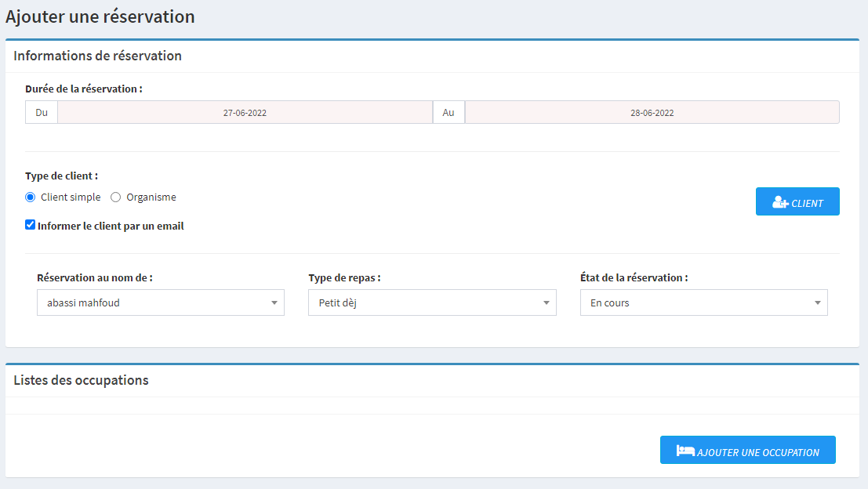Select the Client simple radio button

(31, 197)
